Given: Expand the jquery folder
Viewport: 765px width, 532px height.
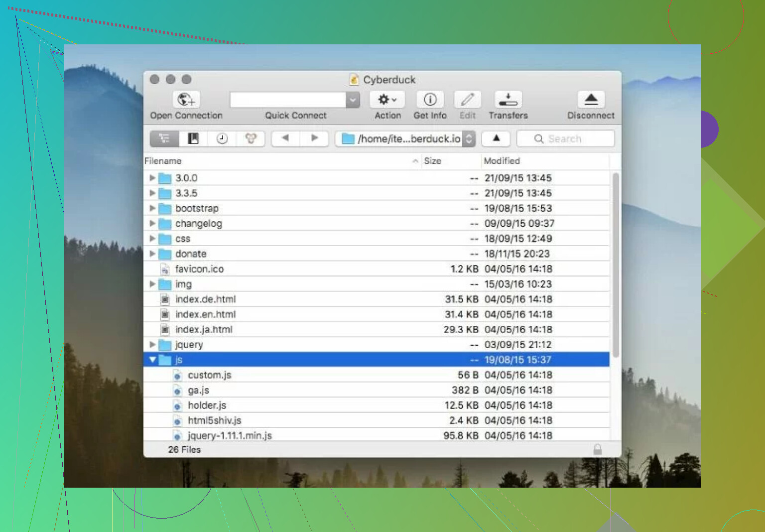Looking at the screenshot, I should (152, 345).
